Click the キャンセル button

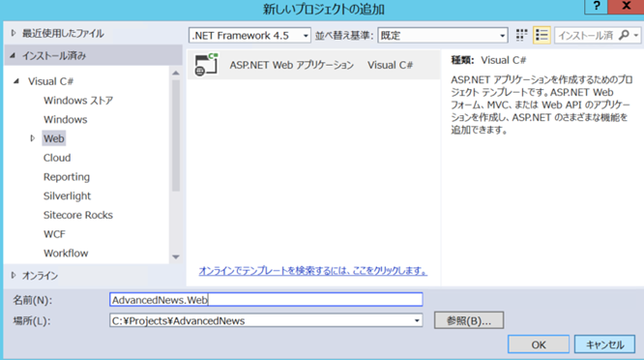point(604,345)
